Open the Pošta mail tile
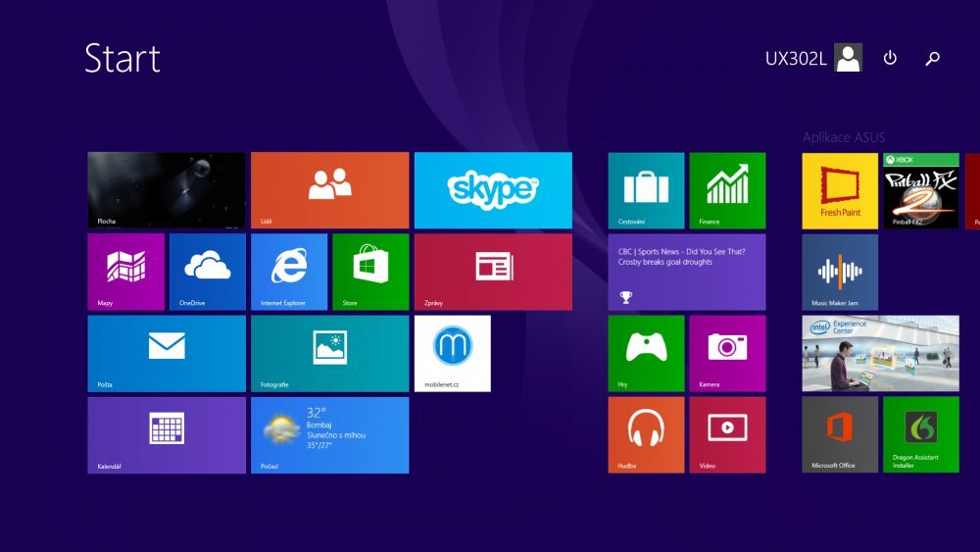 tap(167, 353)
